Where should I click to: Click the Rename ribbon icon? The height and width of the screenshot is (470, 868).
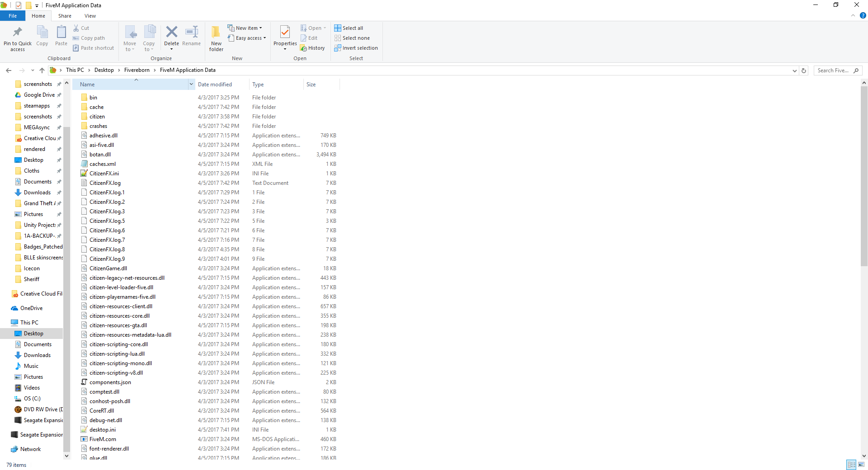click(192, 32)
